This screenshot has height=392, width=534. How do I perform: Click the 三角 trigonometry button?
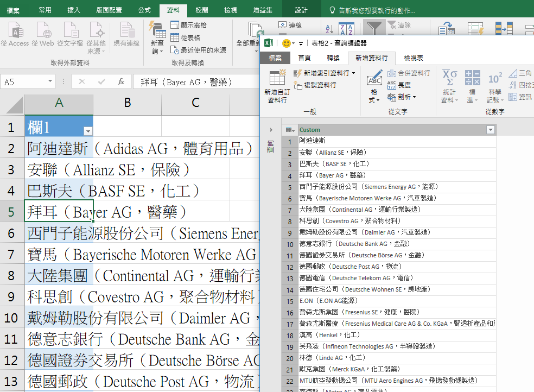coord(520,73)
